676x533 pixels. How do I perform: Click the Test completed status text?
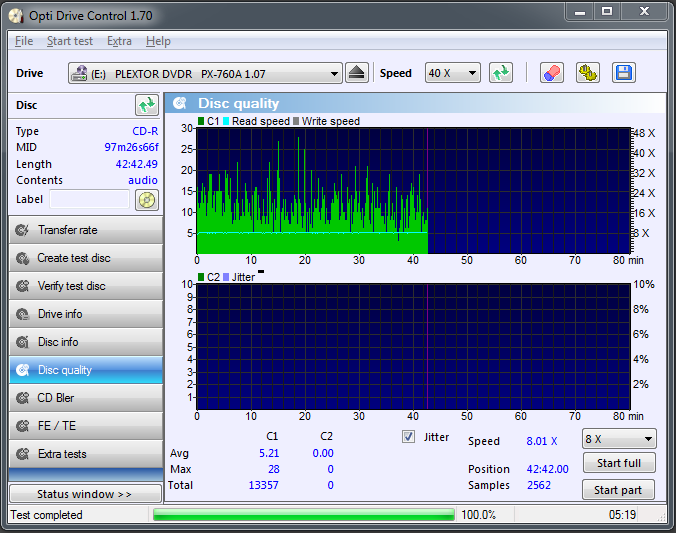pos(47,515)
